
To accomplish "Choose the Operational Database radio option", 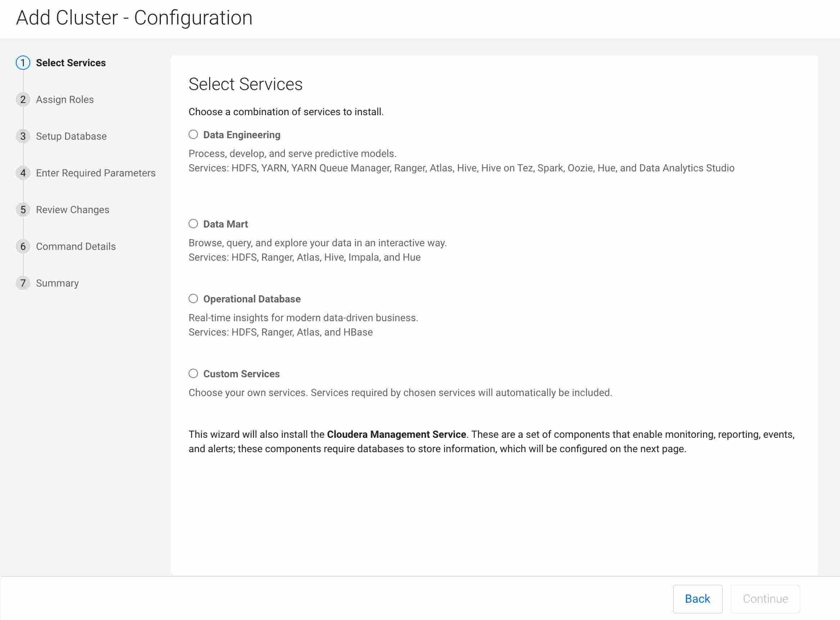I will pyautogui.click(x=193, y=299).
